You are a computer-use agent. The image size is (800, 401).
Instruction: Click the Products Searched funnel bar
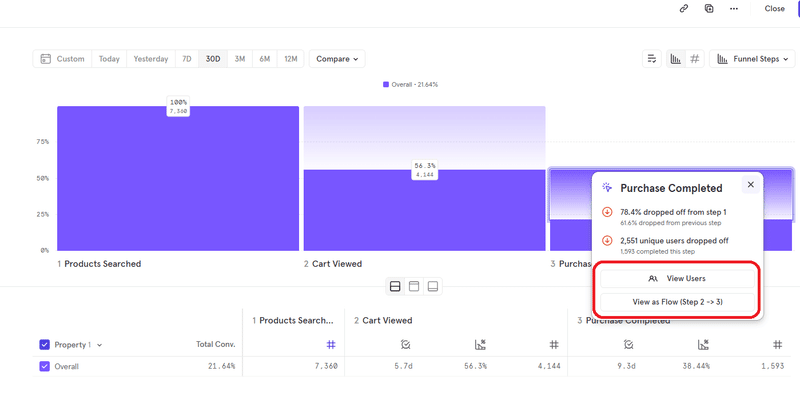(x=178, y=178)
